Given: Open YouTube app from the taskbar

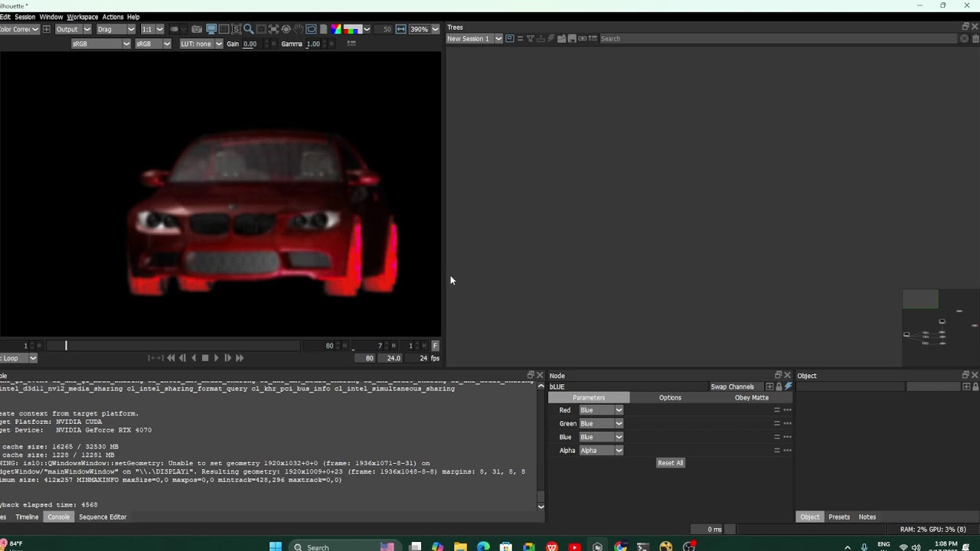Looking at the screenshot, I should point(574,546).
